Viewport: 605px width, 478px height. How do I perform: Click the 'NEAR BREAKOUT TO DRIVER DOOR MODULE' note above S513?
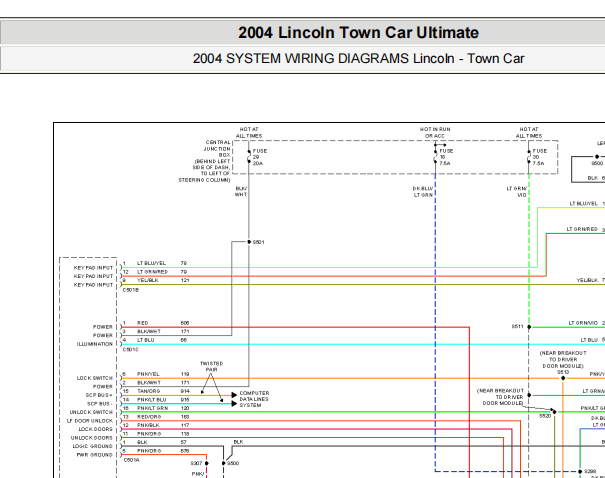coord(563,359)
